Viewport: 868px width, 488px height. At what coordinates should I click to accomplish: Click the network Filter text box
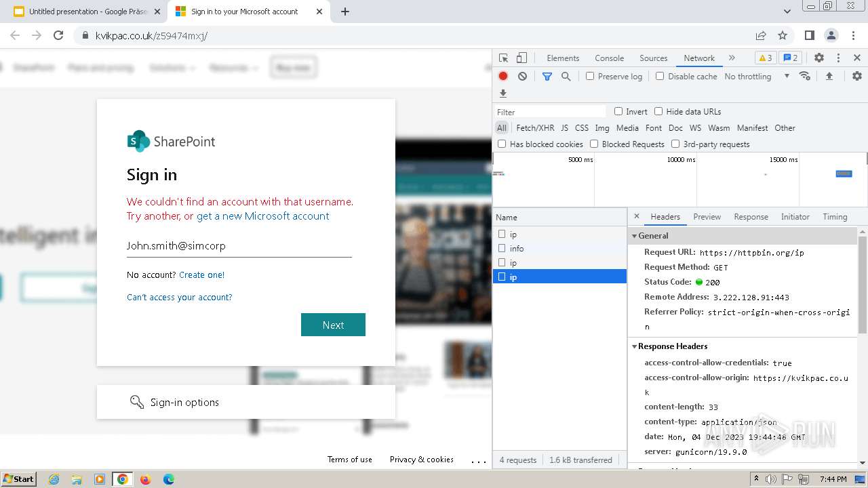tap(550, 112)
